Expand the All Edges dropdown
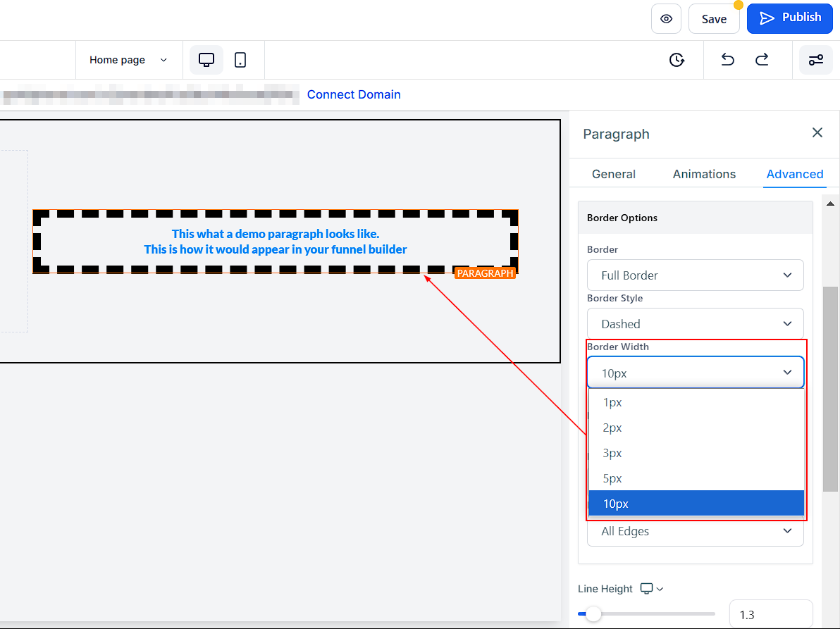The image size is (840, 629). coord(695,531)
